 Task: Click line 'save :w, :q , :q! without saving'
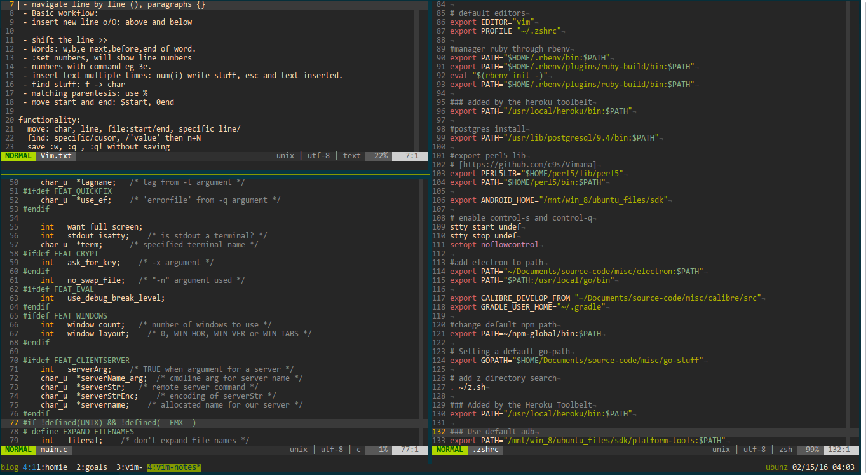click(x=98, y=147)
